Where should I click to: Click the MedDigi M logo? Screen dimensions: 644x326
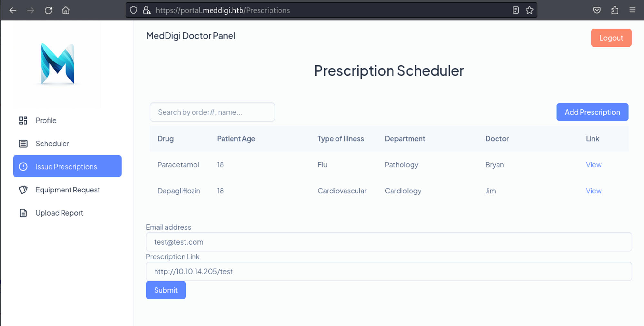(57, 64)
